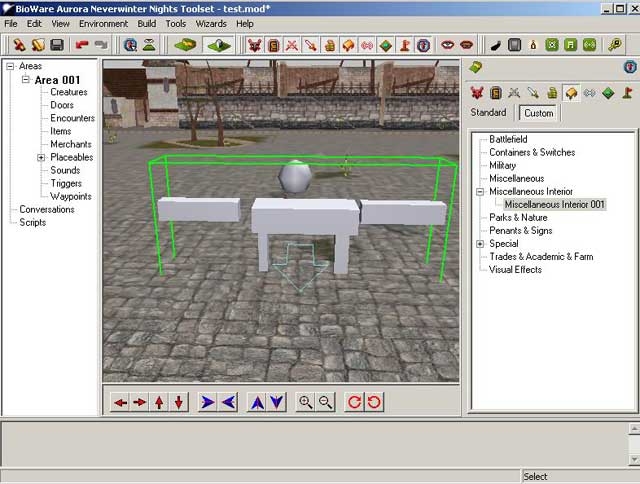
Task: Pan camera left with red left arrow
Action: 121,402
